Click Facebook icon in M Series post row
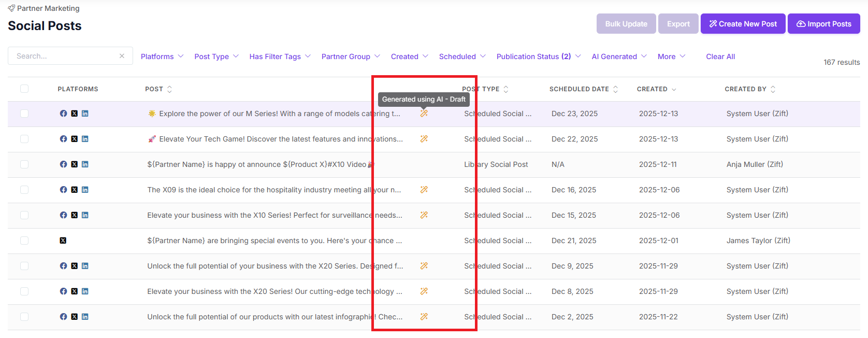This screenshot has width=868, height=338. click(x=63, y=114)
